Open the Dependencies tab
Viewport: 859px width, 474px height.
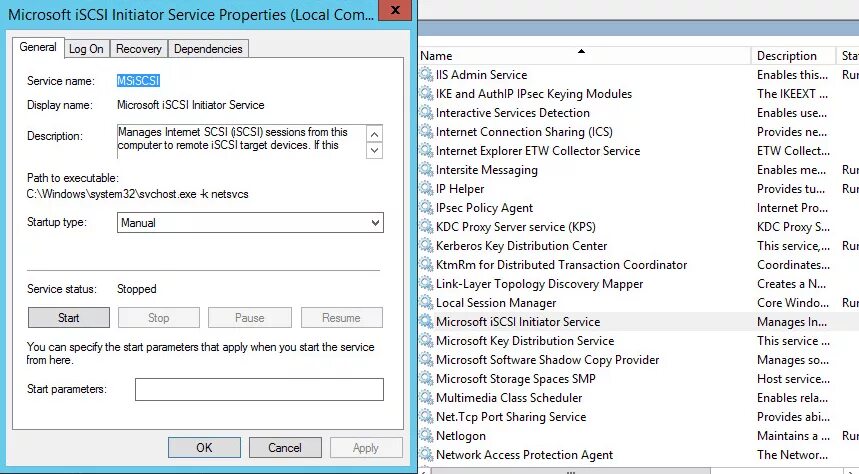(x=208, y=49)
